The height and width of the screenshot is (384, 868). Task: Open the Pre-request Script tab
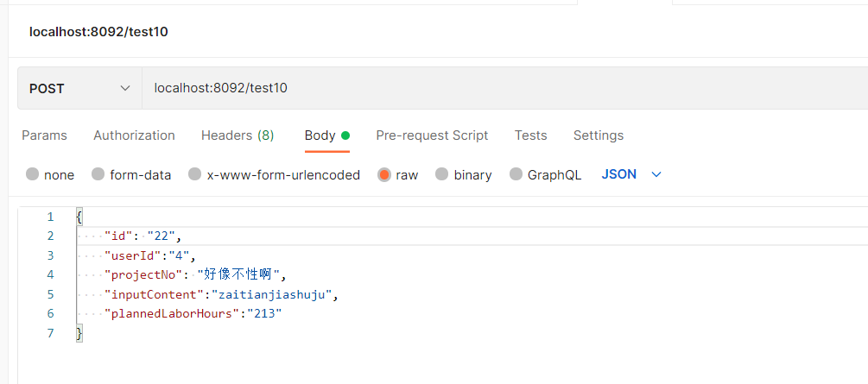[432, 135]
